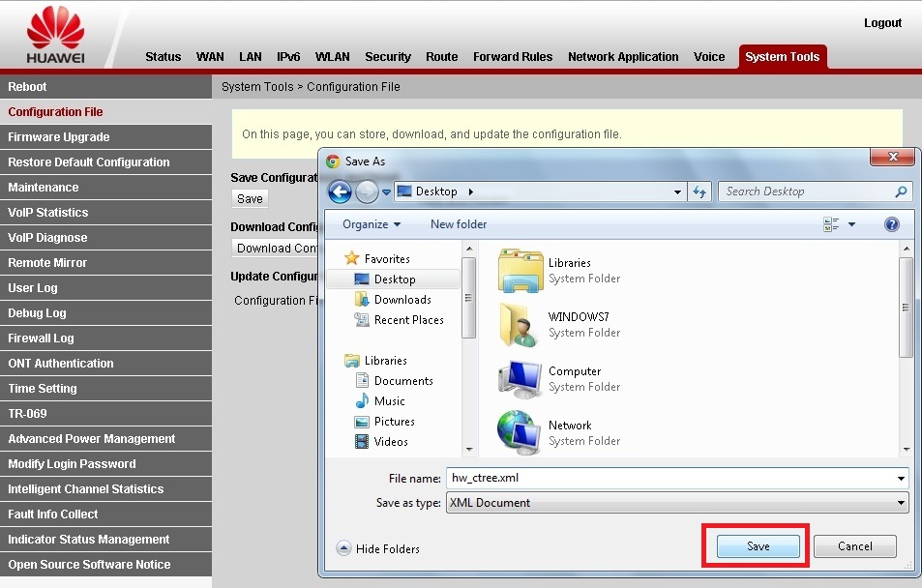Click the back arrow navigation button
The height and width of the screenshot is (588, 922).
(340, 191)
